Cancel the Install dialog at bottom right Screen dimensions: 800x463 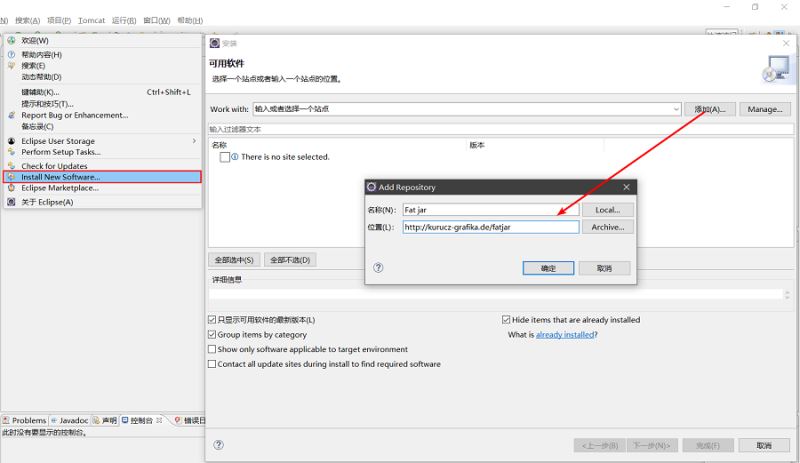click(x=764, y=446)
